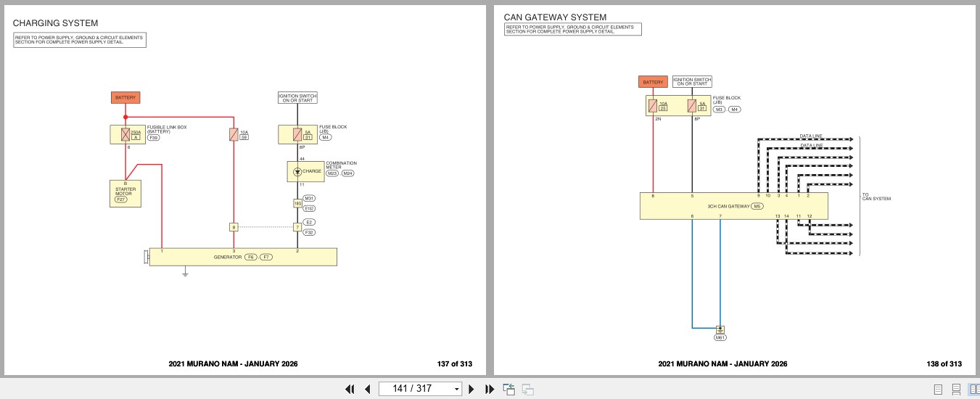
Task: Click the topmost DATA LINE label
Action: click(x=812, y=136)
